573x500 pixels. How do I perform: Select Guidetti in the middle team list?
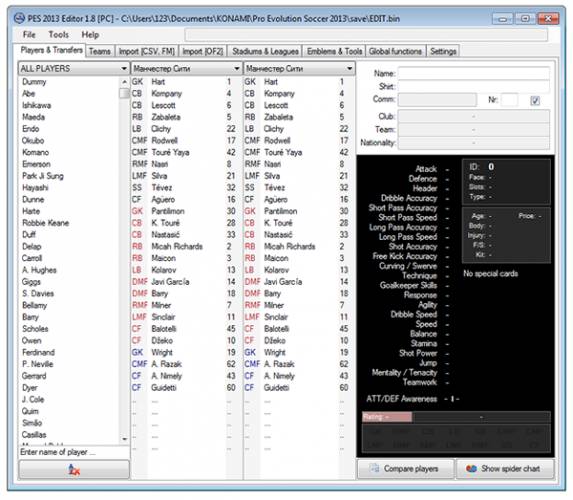coord(164,387)
